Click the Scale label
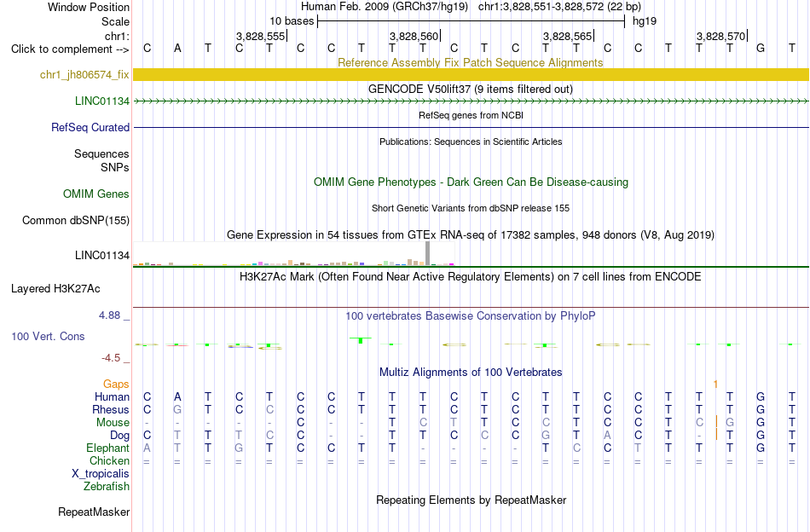 (116, 21)
